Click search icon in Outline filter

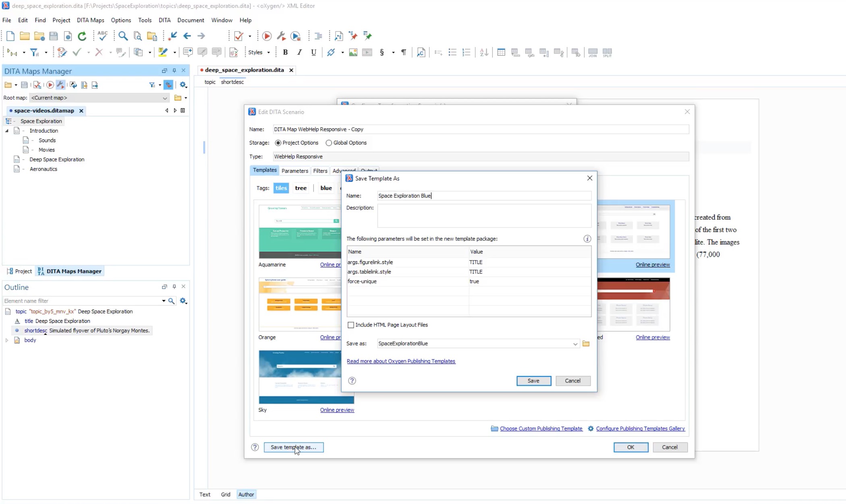(x=172, y=301)
